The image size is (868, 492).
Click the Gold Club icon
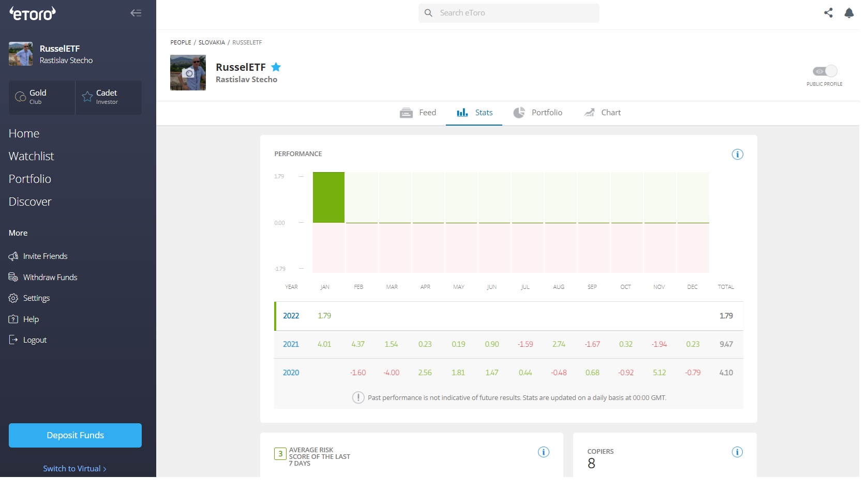click(x=20, y=97)
